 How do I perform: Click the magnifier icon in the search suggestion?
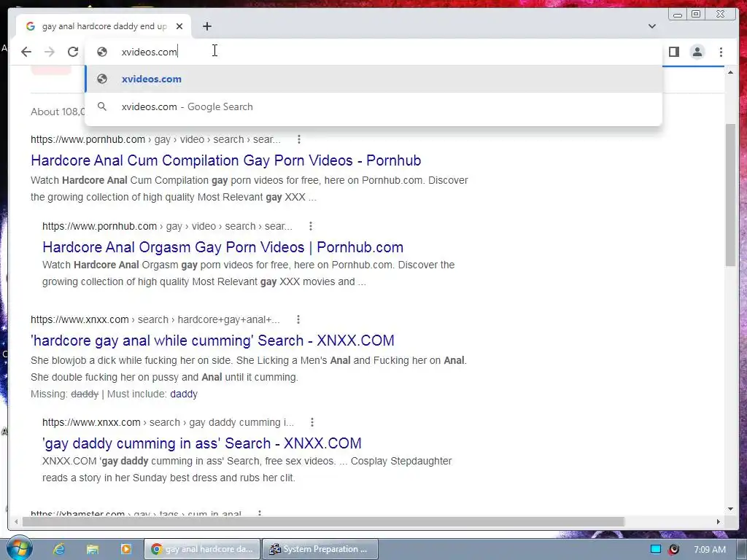click(102, 106)
